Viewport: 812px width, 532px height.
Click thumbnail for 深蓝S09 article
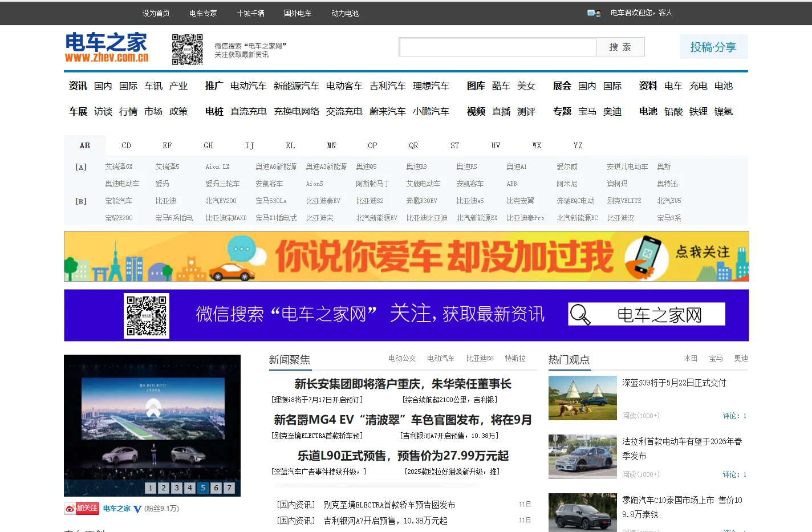[582, 398]
